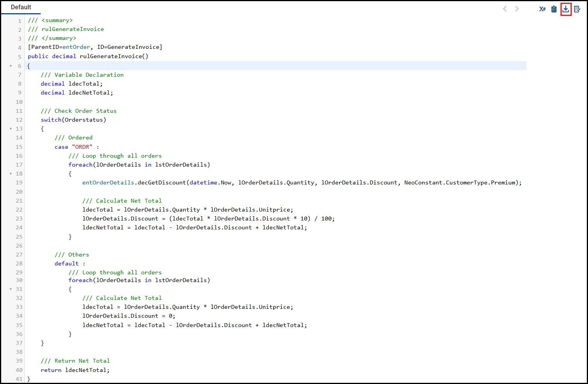The width and height of the screenshot is (588, 384).
Task: Click the text "public decimal rulGenerateInvoice()"
Action: coord(88,56)
